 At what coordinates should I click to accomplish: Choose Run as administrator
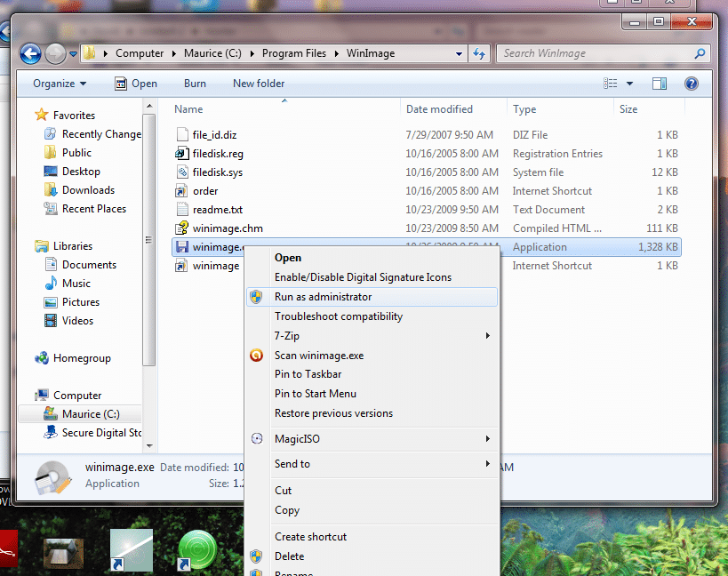pyautogui.click(x=372, y=297)
